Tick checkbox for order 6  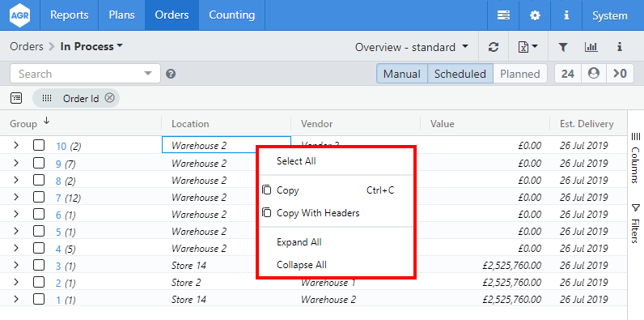point(39,214)
